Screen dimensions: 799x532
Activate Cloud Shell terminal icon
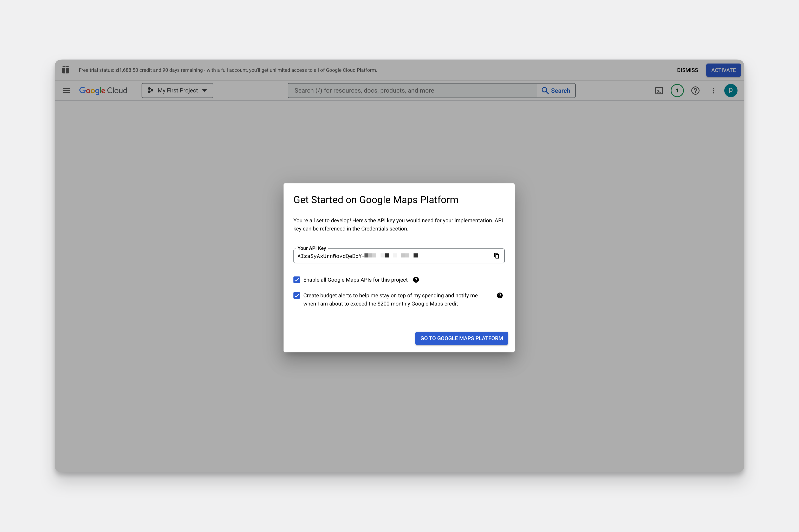(659, 90)
